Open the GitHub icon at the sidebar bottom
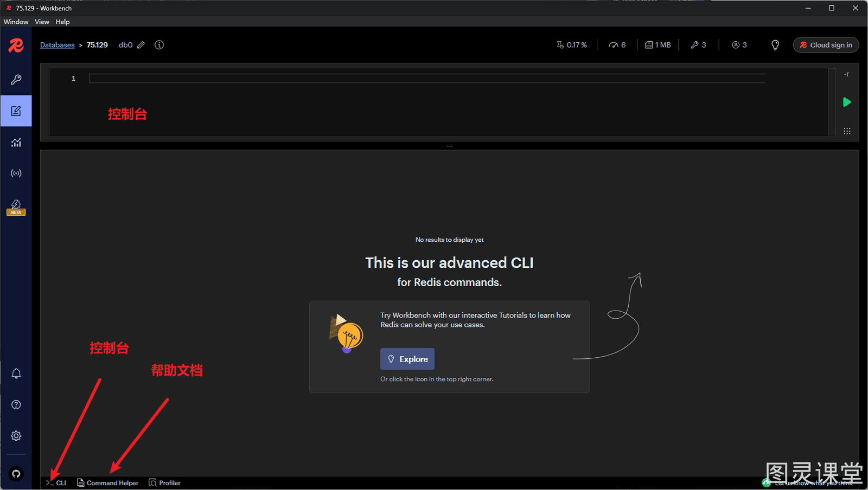 pos(16,474)
